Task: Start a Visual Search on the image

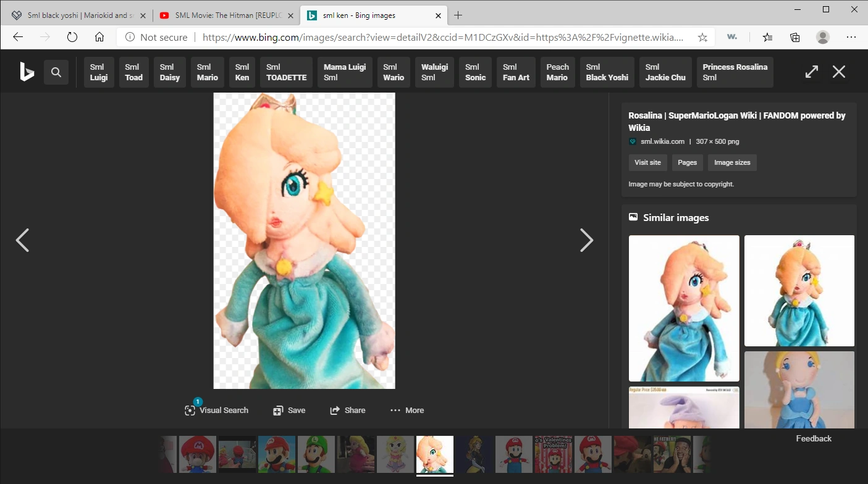Action: coord(216,410)
